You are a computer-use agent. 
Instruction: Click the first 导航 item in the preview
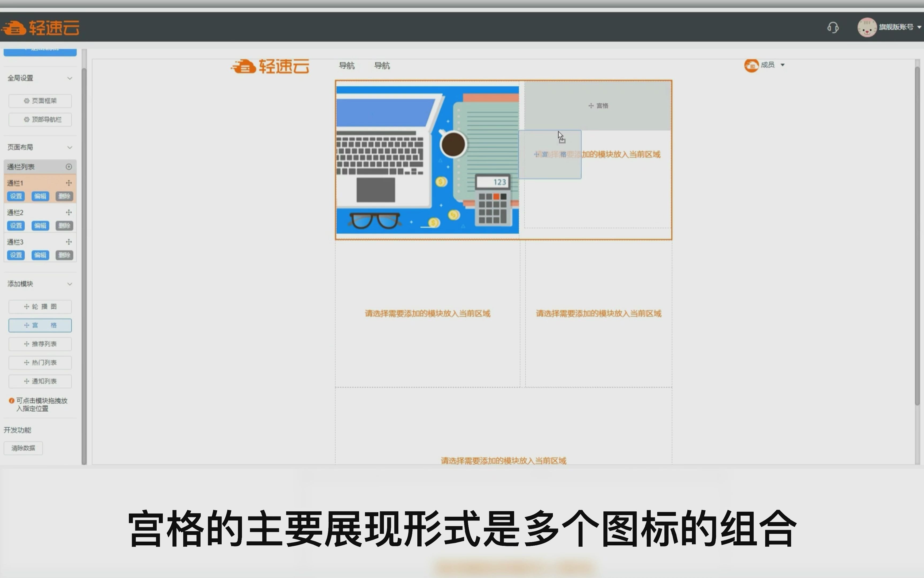pos(347,66)
